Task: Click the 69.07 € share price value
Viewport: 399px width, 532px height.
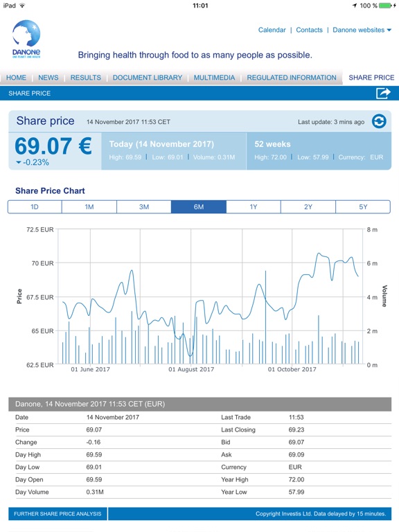Action: click(x=53, y=146)
